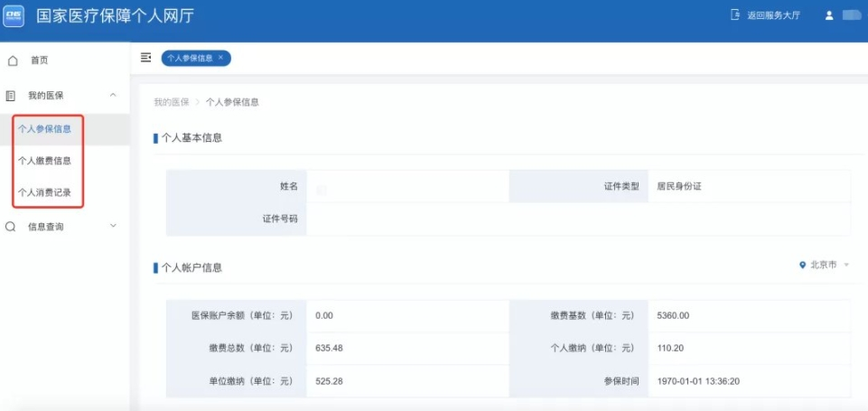Click the 居民身份证 value
The width and height of the screenshot is (868, 411).
point(679,186)
